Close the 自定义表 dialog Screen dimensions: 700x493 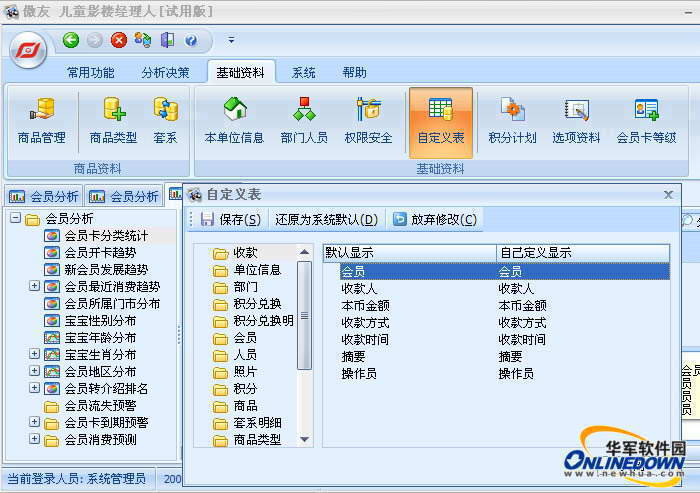[668, 195]
